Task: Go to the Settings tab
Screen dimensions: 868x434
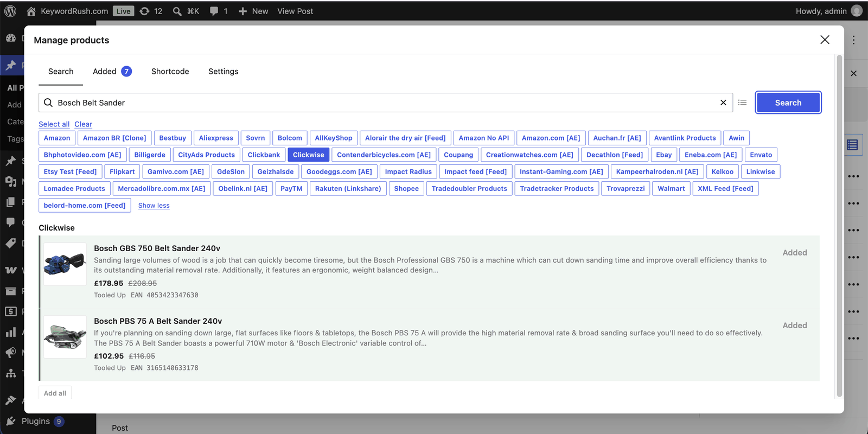Action: point(224,71)
